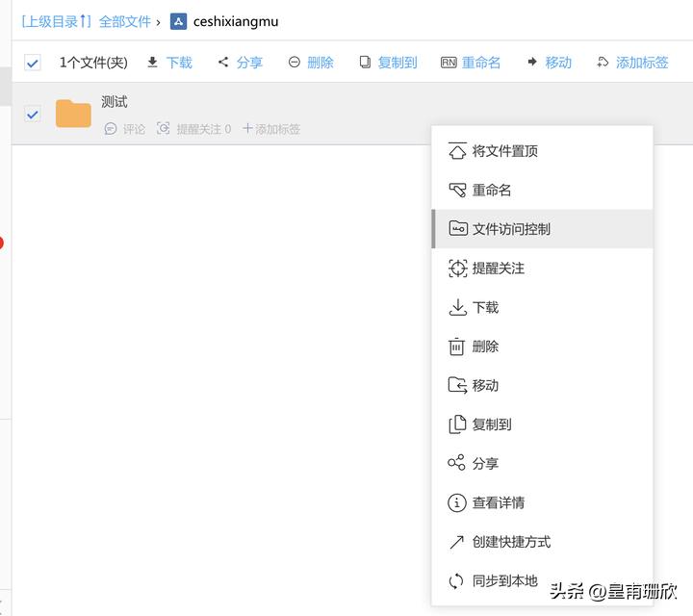Click the info circle icon for 查看详情
The image size is (693, 616).
[457, 502]
